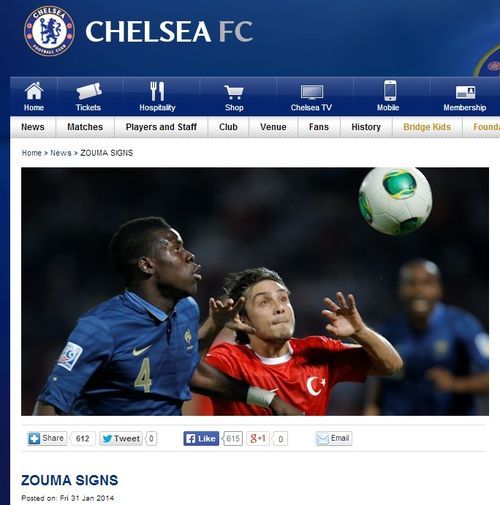
Task: Share the article via Share button
Action: click(47, 438)
